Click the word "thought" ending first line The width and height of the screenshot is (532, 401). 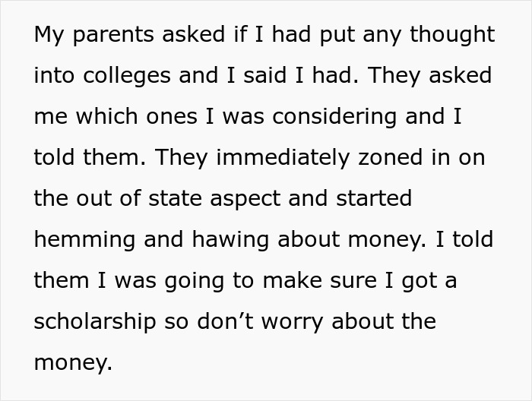click(452, 35)
